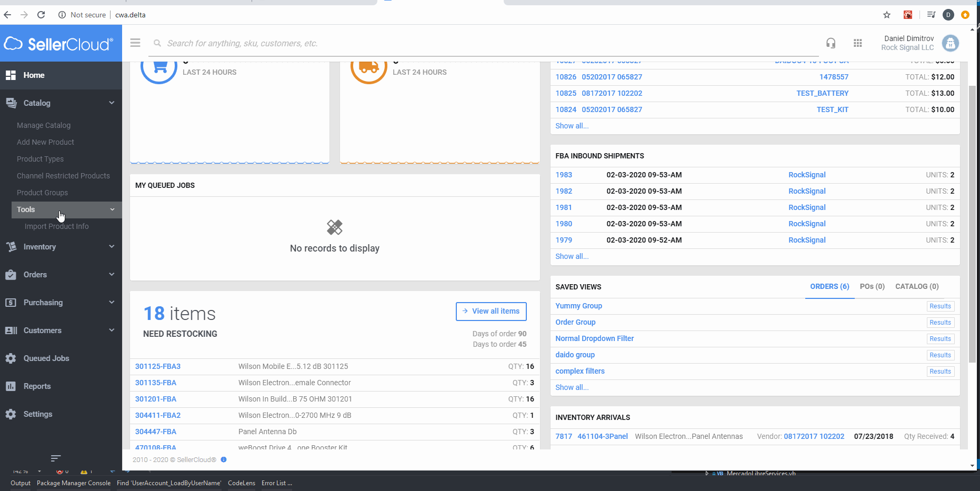Open the browser profile D icon
The height and width of the screenshot is (491, 980).
948,15
